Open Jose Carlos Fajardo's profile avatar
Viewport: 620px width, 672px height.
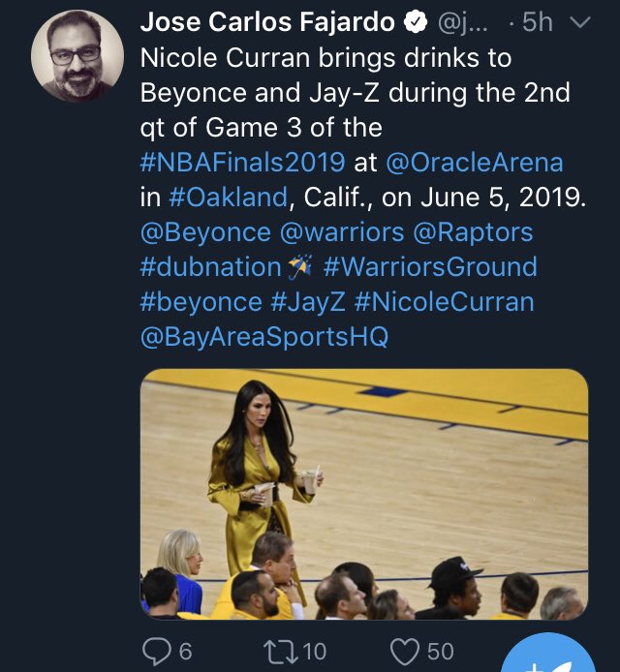(x=77, y=57)
